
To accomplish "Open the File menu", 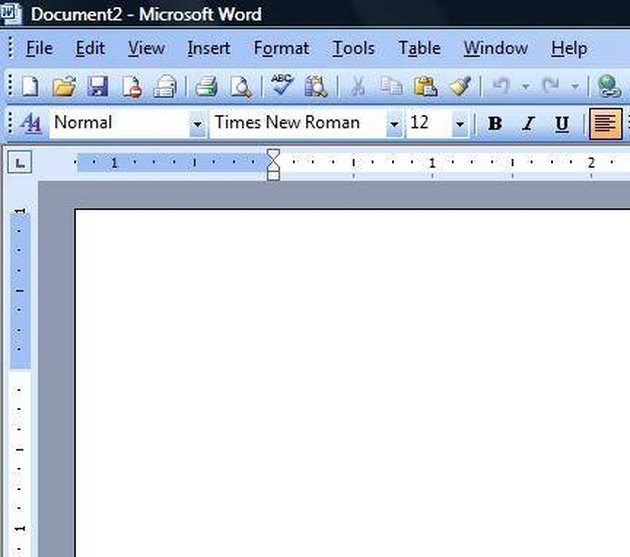I will tap(39, 48).
